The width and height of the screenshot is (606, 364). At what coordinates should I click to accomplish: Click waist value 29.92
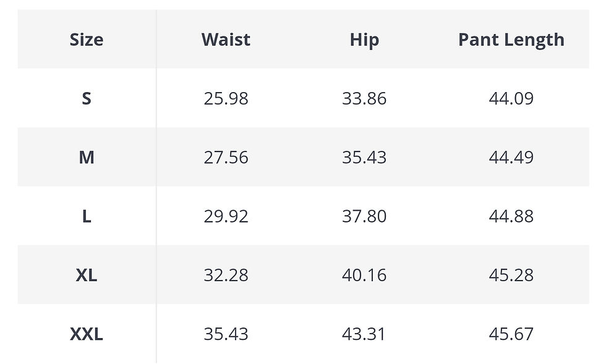(226, 216)
